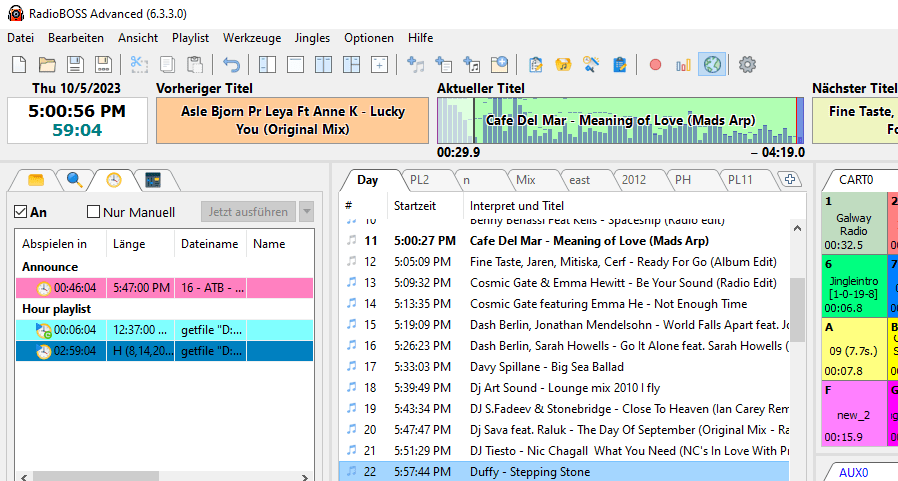Click Jetzt ausführen button
The image size is (898, 481).
point(248,211)
